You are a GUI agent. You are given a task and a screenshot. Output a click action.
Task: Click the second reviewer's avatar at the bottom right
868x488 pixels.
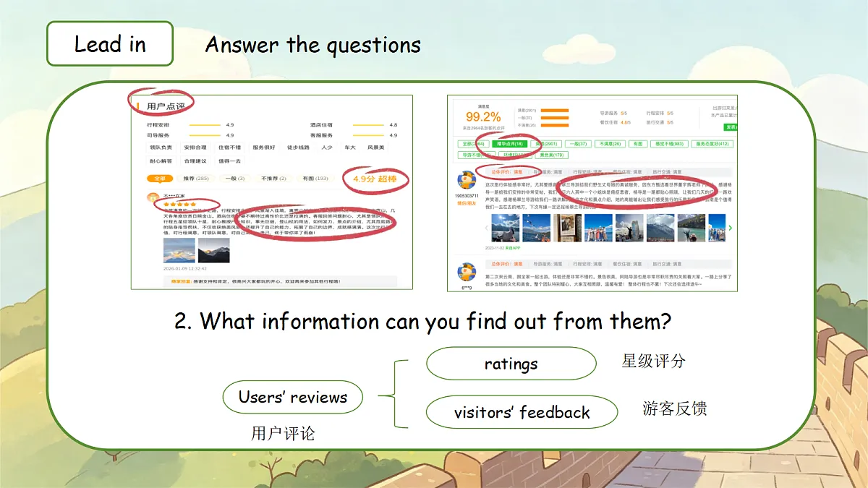467,272
